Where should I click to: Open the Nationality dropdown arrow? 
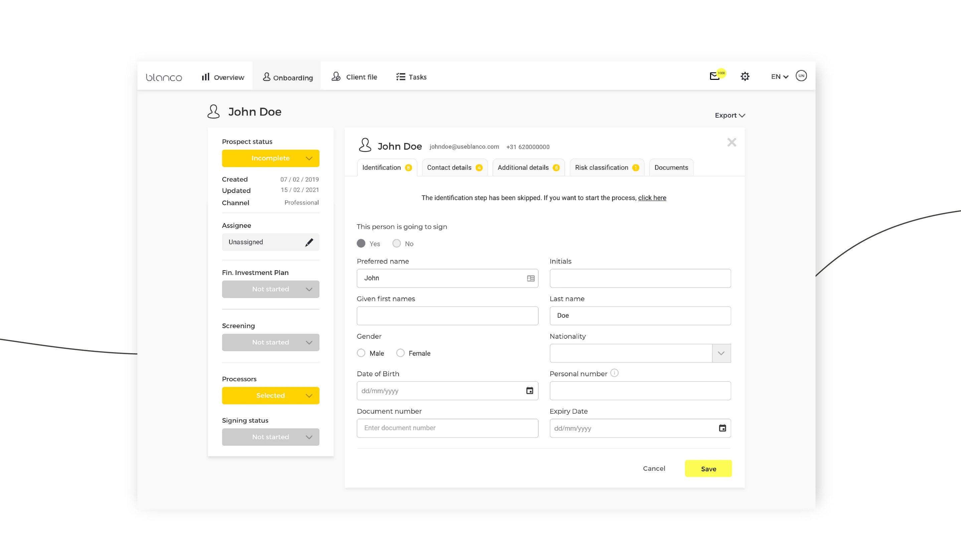click(x=721, y=354)
